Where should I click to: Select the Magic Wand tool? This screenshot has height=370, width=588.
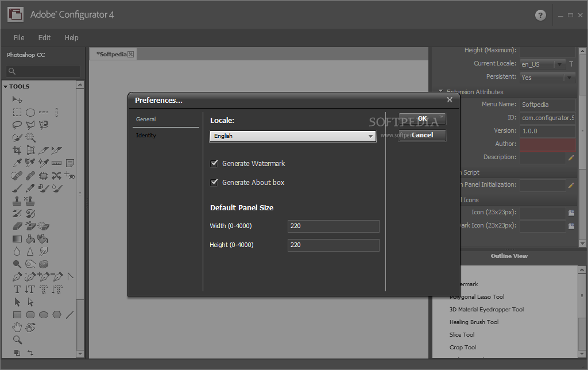click(x=30, y=138)
